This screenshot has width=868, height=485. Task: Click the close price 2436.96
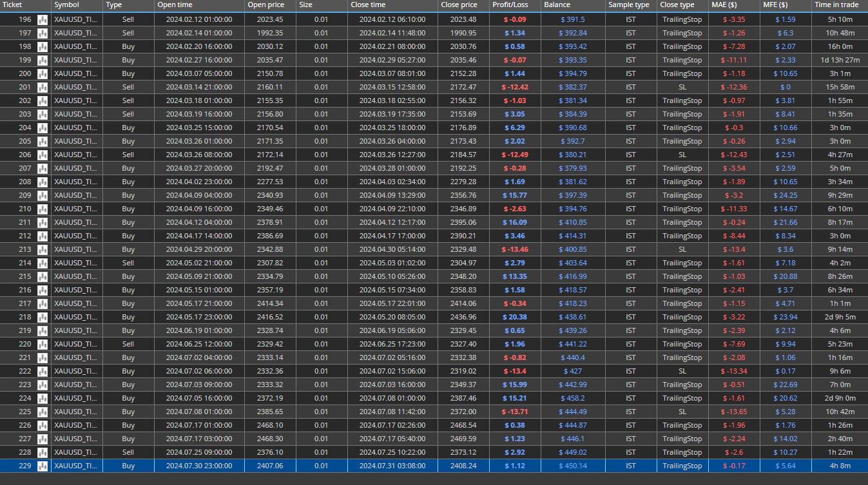[463, 317]
